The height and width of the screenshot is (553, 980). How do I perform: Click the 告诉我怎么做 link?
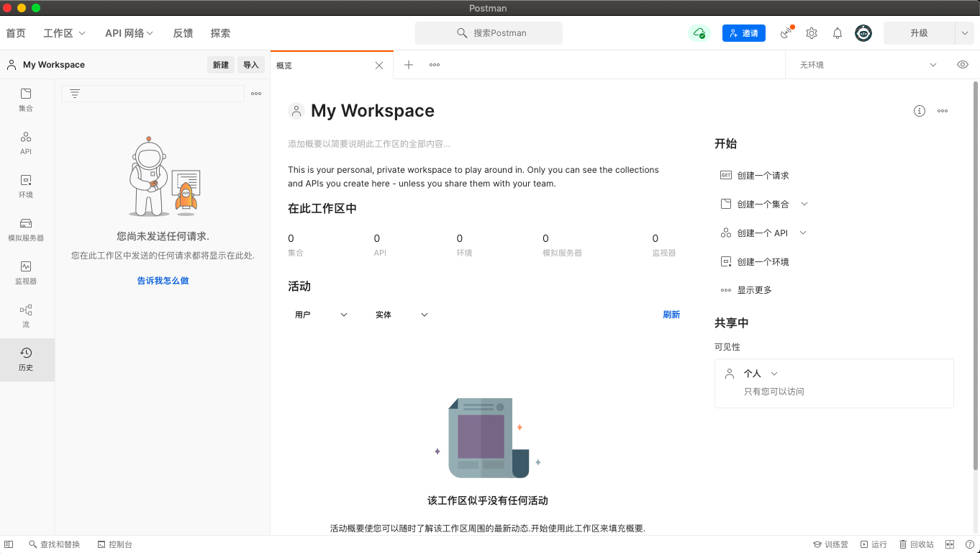point(163,281)
